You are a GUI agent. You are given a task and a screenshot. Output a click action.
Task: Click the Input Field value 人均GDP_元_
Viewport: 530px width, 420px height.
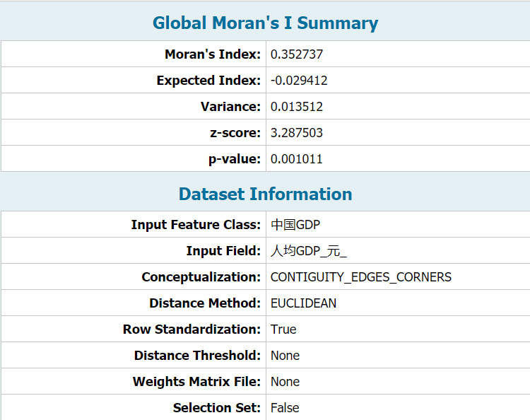(309, 251)
